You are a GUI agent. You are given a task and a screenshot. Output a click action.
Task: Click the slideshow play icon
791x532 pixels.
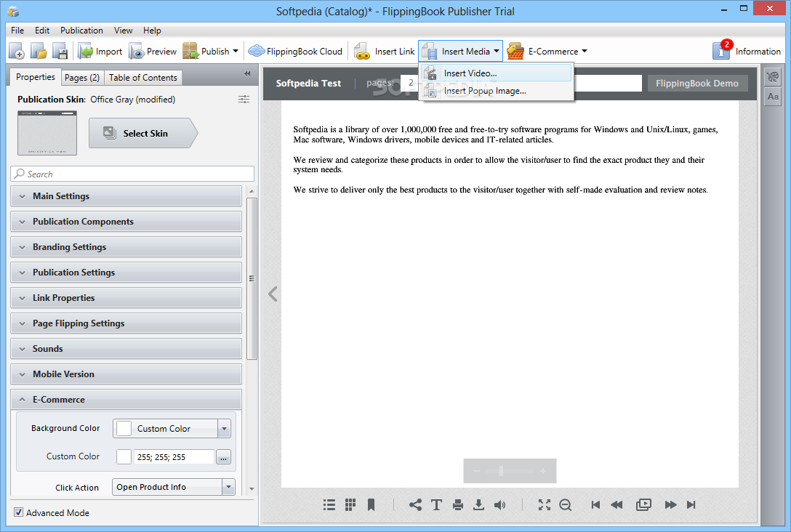point(643,505)
